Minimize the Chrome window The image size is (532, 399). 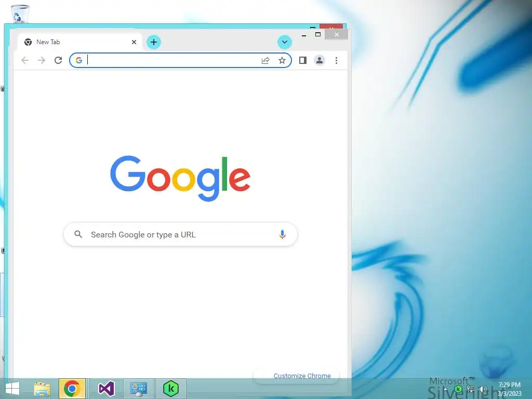point(304,35)
